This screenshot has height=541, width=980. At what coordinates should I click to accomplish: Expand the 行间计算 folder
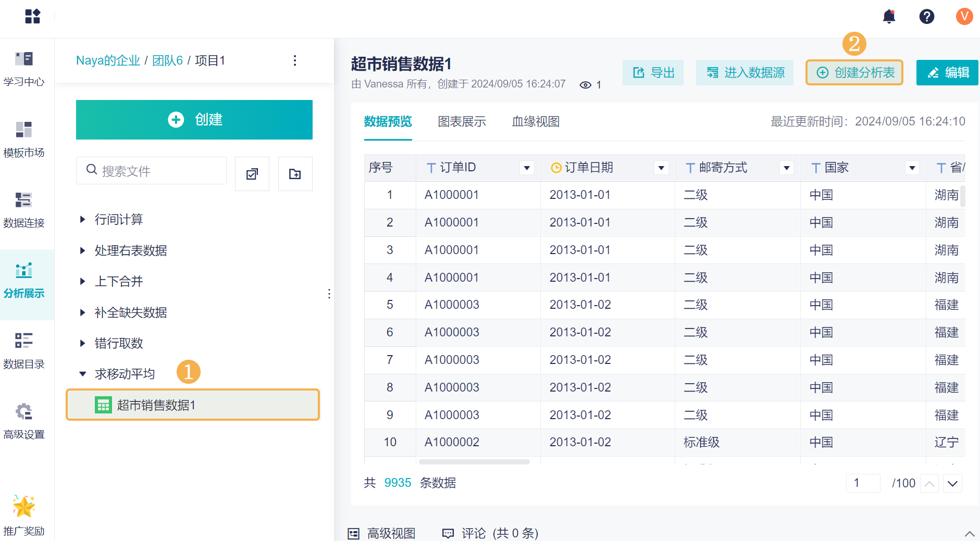tap(82, 219)
